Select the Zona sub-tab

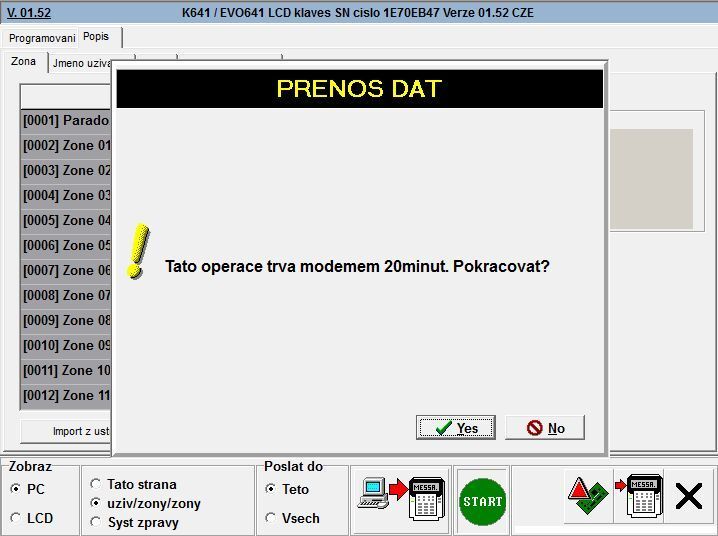[23, 62]
